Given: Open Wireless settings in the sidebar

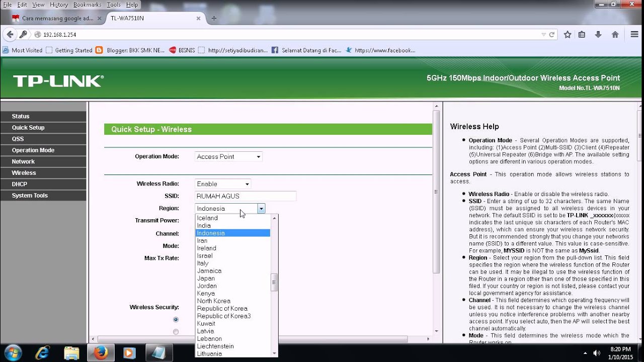Looking at the screenshot, I should click(x=43, y=173).
